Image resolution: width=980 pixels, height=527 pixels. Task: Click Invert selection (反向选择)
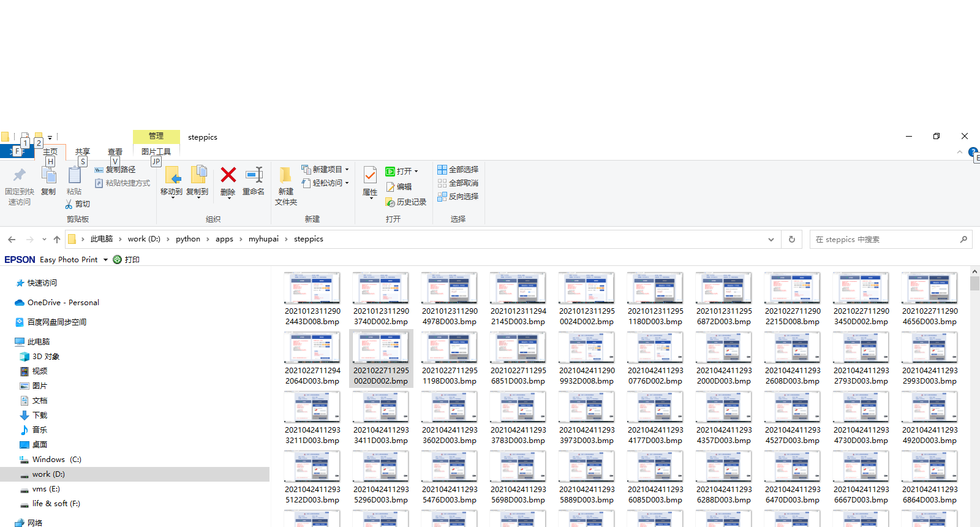click(458, 197)
